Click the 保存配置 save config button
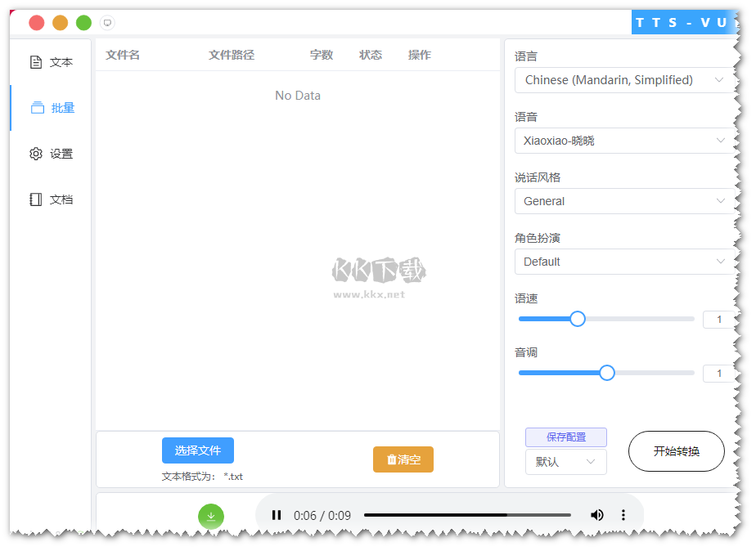The height and width of the screenshot is (551, 756). click(x=565, y=437)
